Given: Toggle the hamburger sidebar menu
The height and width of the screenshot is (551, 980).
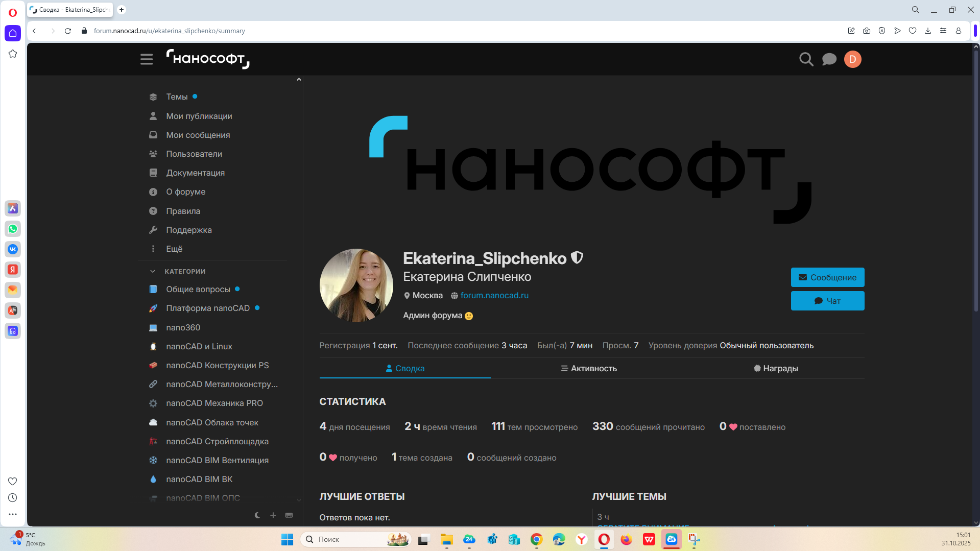Looking at the screenshot, I should click(x=147, y=59).
